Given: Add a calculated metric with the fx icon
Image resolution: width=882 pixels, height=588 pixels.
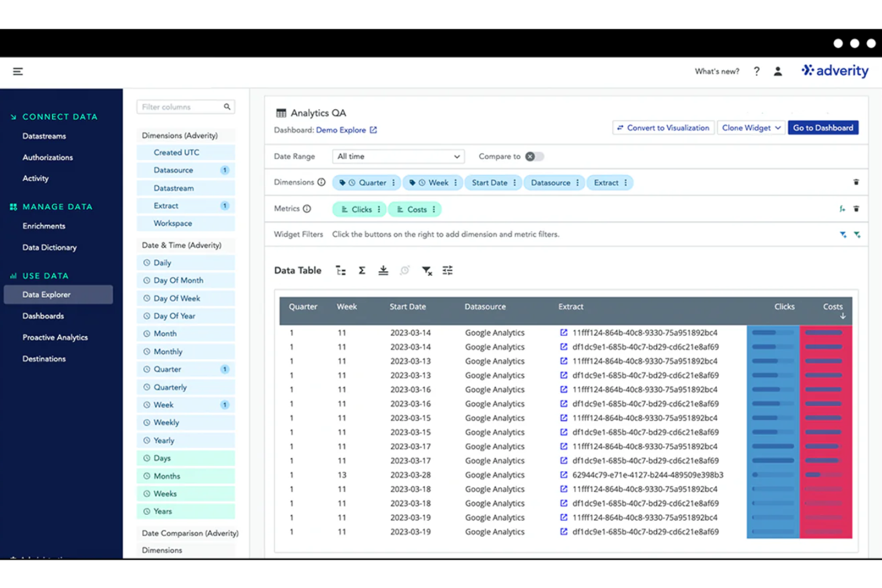Looking at the screenshot, I should coord(841,209).
